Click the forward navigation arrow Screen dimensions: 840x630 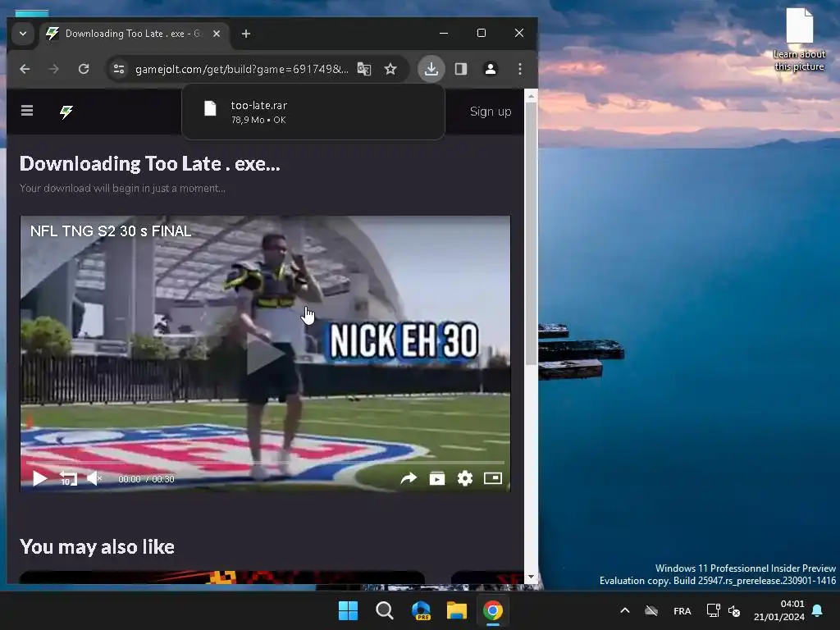53,69
